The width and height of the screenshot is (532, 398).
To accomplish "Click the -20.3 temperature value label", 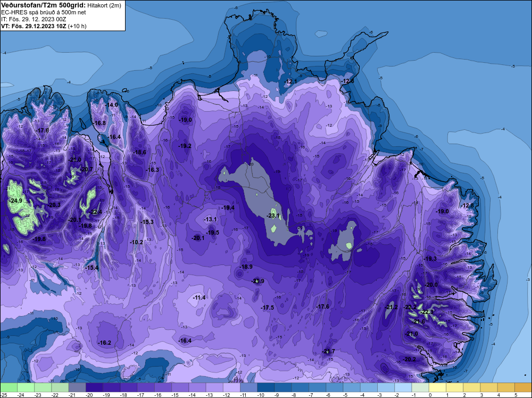I will (x=54, y=205).
